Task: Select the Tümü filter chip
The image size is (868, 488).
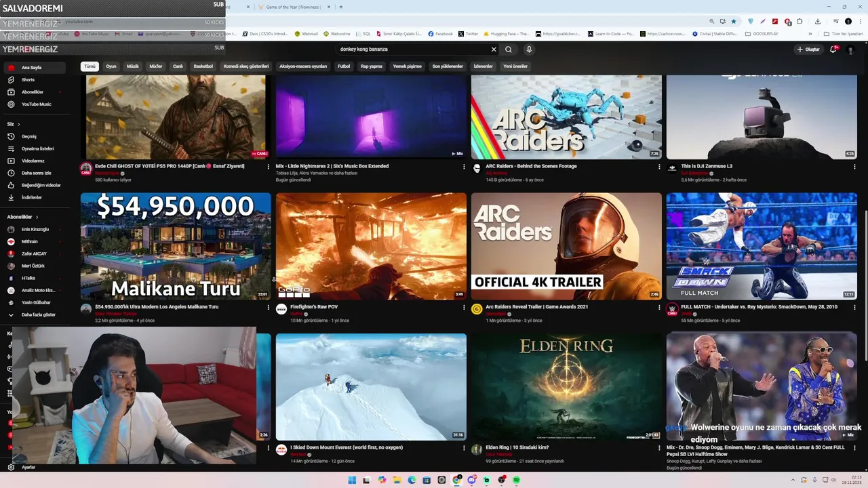Action: point(90,66)
